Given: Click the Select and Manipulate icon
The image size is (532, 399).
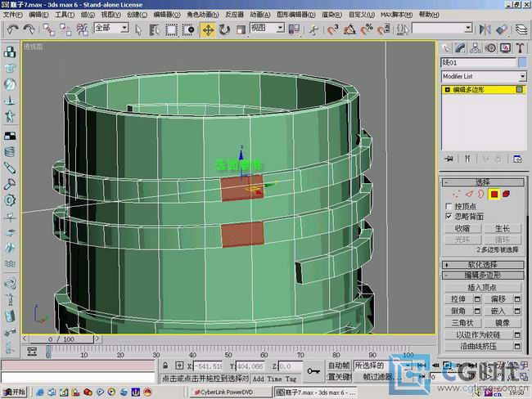Looking at the screenshot, I should pyautogui.click(x=313, y=29).
